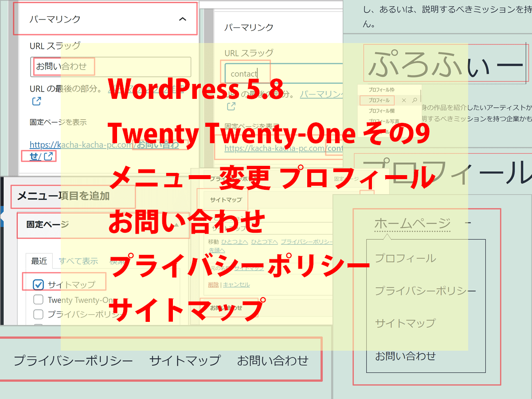
Task: Open お問い合わせ in the footer menu
Action: [x=273, y=360]
